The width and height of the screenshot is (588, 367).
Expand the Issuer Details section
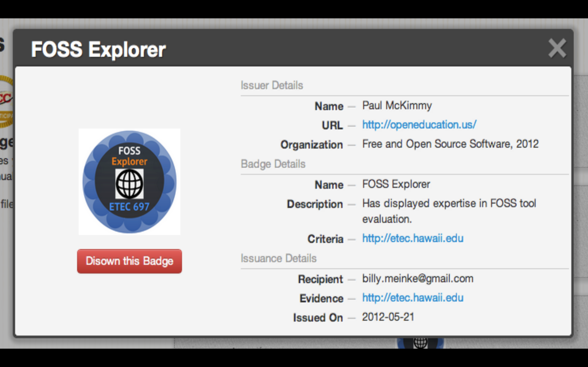272,85
